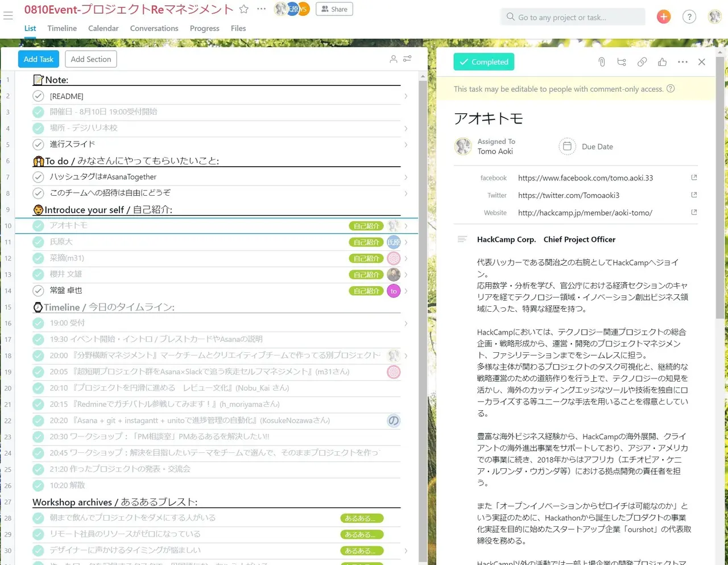Copy task link with chain icon

tap(642, 62)
